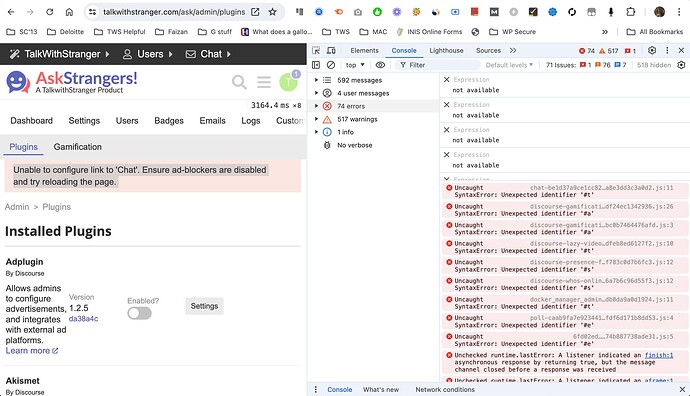Switch to the Sources tab
Viewport: 690px width, 396px height.
488,51
